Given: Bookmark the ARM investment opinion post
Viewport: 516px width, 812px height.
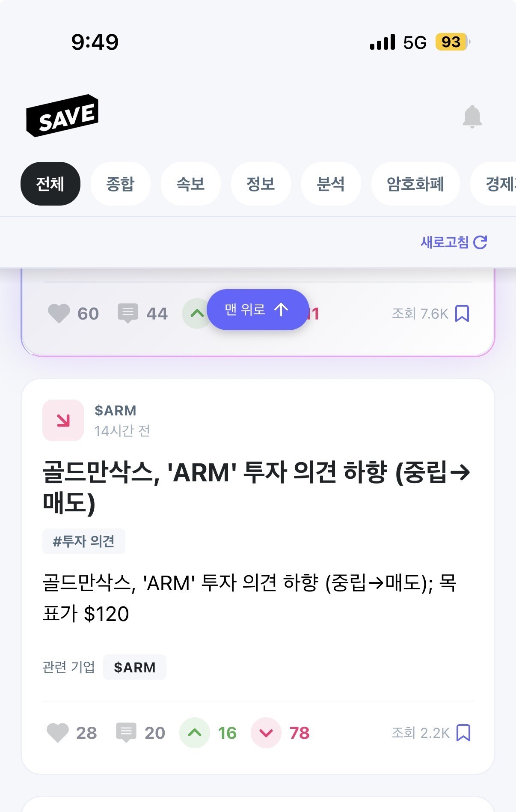Looking at the screenshot, I should (x=463, y=733).
